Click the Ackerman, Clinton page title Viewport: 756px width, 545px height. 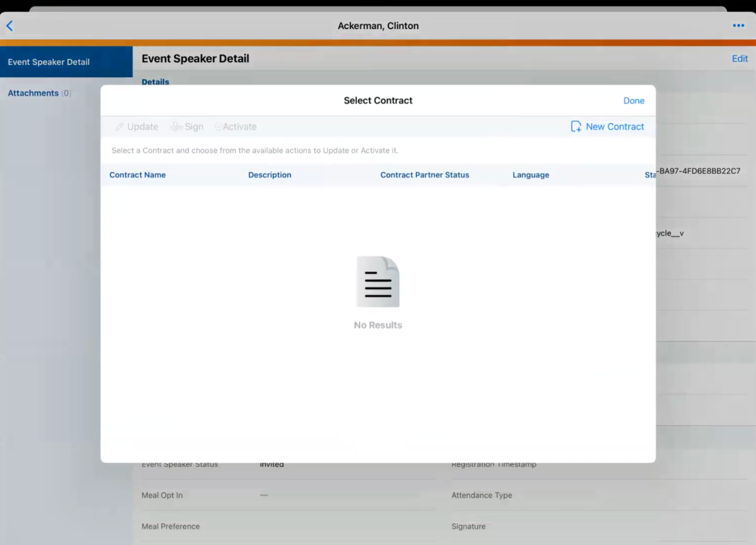[x=378, y=26]
